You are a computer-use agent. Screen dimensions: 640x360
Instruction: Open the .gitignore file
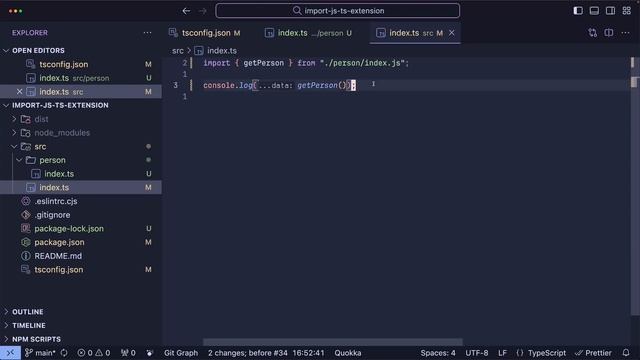tap(81, 215)
